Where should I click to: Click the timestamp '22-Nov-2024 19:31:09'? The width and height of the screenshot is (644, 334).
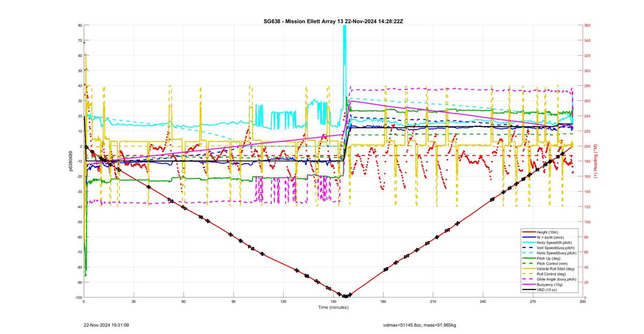click(106, 325)
